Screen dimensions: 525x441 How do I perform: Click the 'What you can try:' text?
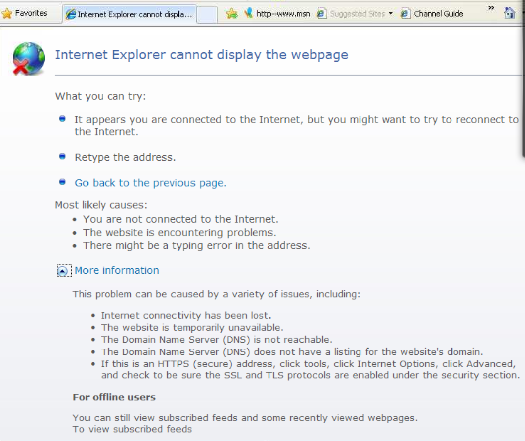pos(100,96)
